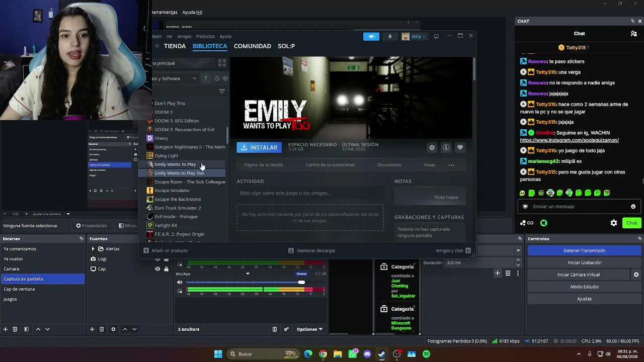Open Steam library filter options icon
Image resolution: width=644 pixels, height=362 pixels.
(x=222, y=91)
